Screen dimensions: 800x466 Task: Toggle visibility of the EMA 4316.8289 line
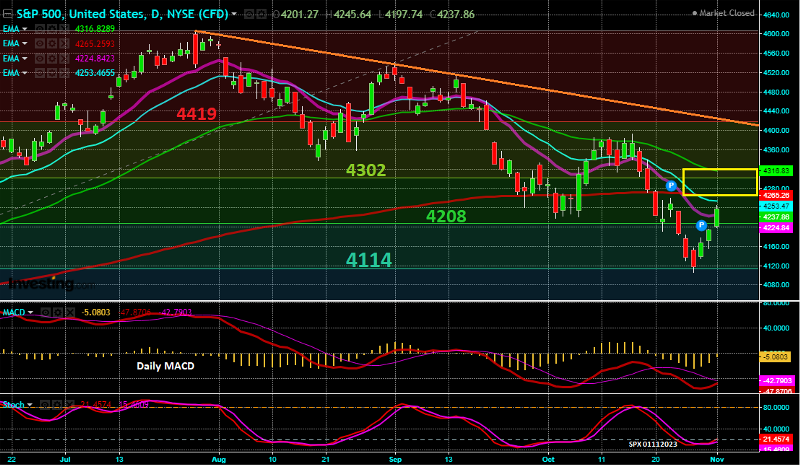(40, 29)
